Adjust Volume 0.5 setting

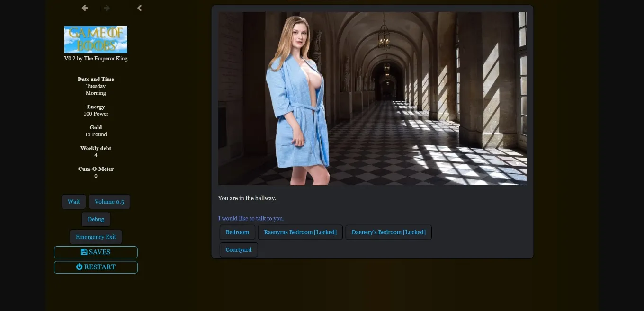109,202
